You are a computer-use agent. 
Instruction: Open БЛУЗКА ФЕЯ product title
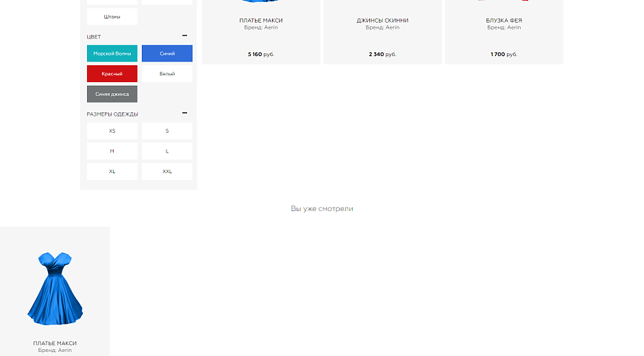(504, 20)
